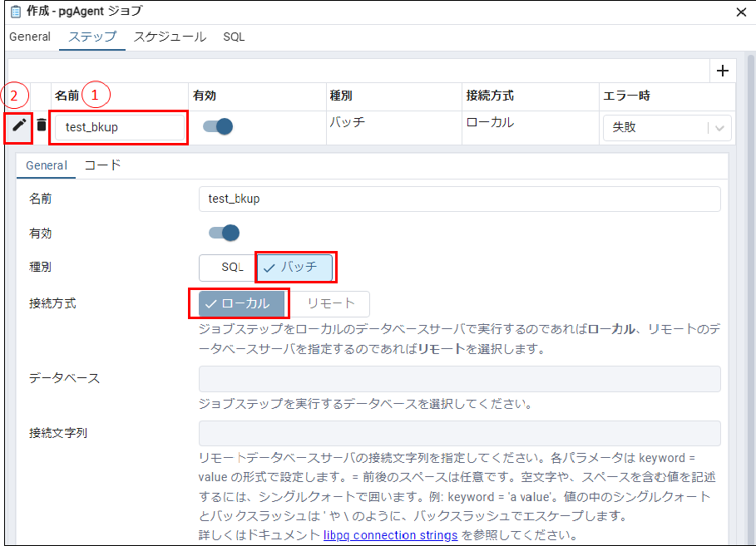Open the libpq connection strings link
Viewport: 756px width, 546px height.
click(x=390, y=535)
